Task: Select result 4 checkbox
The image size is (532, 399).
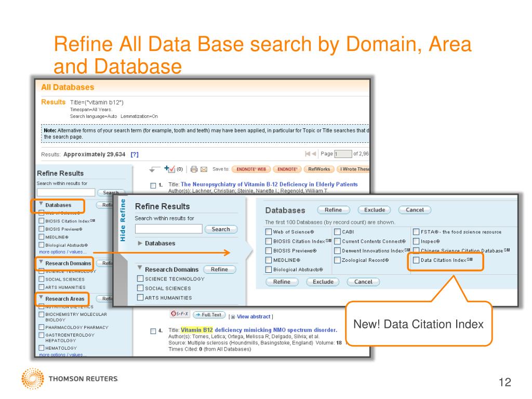Action: pos(153,331)
